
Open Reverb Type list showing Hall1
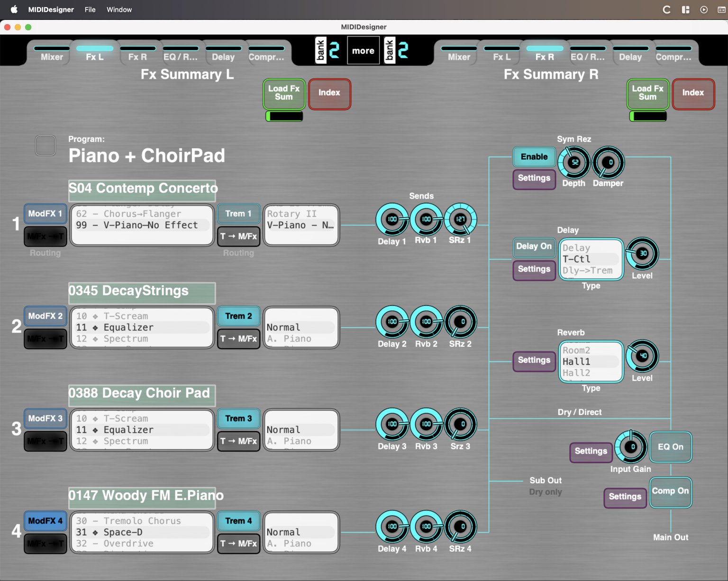pyautogui.click(x=591, y=362)
